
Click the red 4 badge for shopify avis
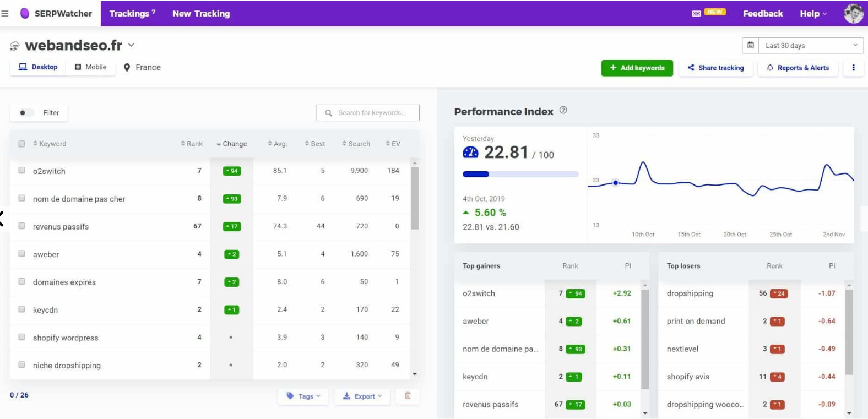pyautogui.click(x=777, y=377)
